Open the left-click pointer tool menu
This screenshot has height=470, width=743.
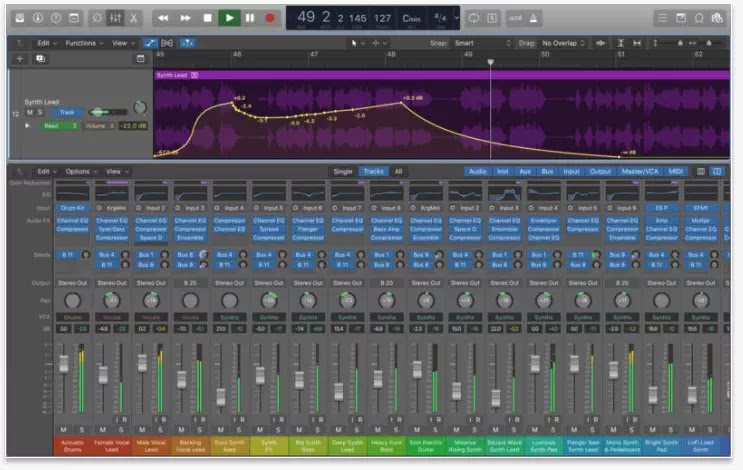click(x=357, y=43)
